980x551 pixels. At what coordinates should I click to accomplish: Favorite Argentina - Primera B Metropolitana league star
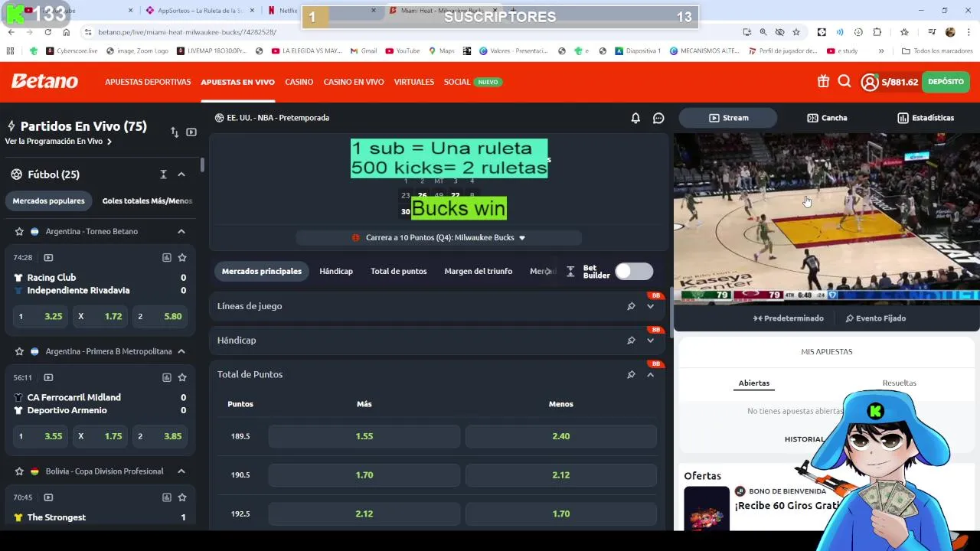coord(20,351)
